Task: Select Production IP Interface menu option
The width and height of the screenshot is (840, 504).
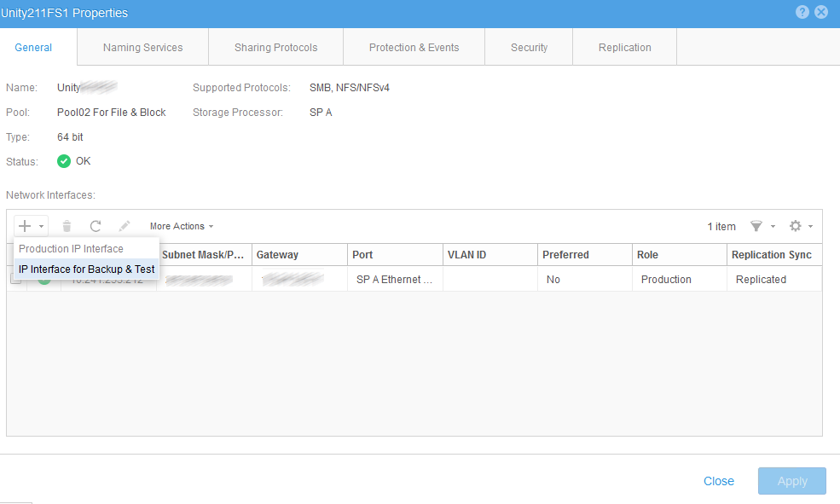Action: 72,249
